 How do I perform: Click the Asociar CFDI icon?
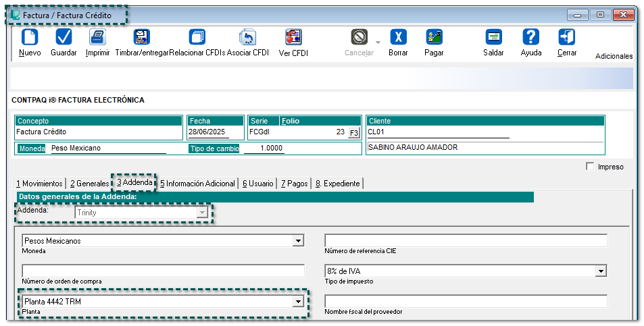[x=247, y=37]
